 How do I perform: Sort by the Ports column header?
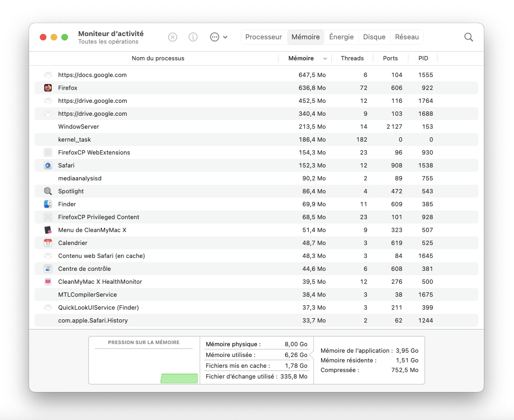(x=390, y=58)
